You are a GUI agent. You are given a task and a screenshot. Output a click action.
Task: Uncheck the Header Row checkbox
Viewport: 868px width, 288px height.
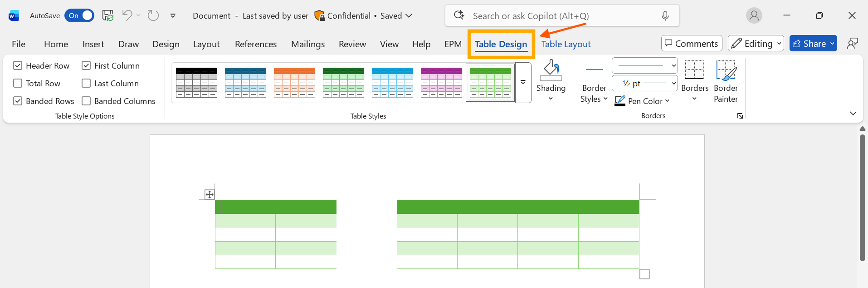tap(18, 65)
